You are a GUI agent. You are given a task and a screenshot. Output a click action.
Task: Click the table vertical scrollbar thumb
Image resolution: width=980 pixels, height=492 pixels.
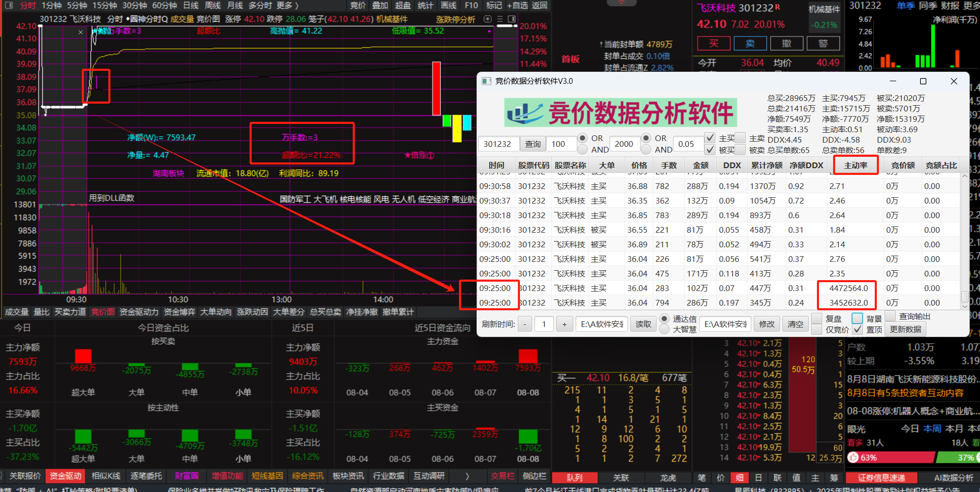(x=964, y=296)
